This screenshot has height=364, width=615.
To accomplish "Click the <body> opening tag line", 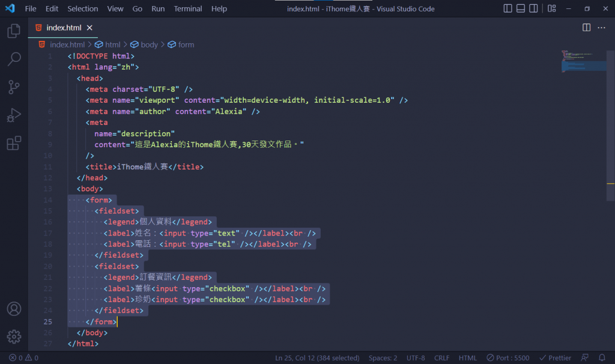I will coord(90,189).
